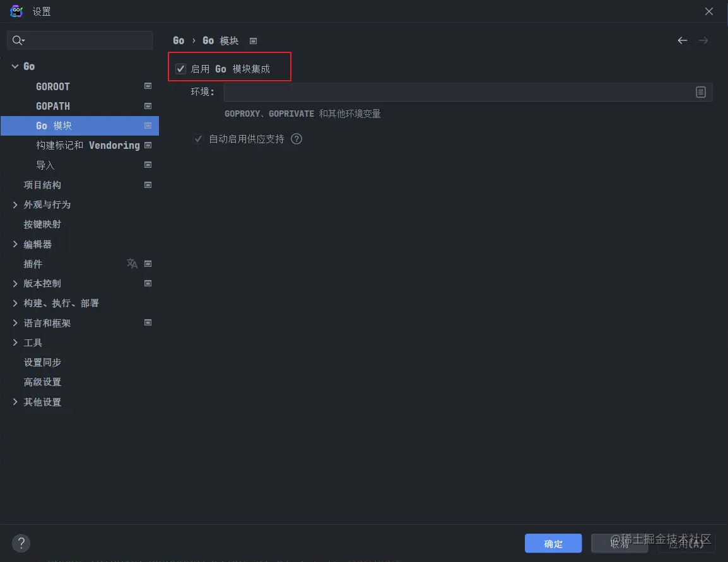Toggle 启用 Go 模块集成 checkbox
This screenshot has height=562, width=728.
coord(180,69)
